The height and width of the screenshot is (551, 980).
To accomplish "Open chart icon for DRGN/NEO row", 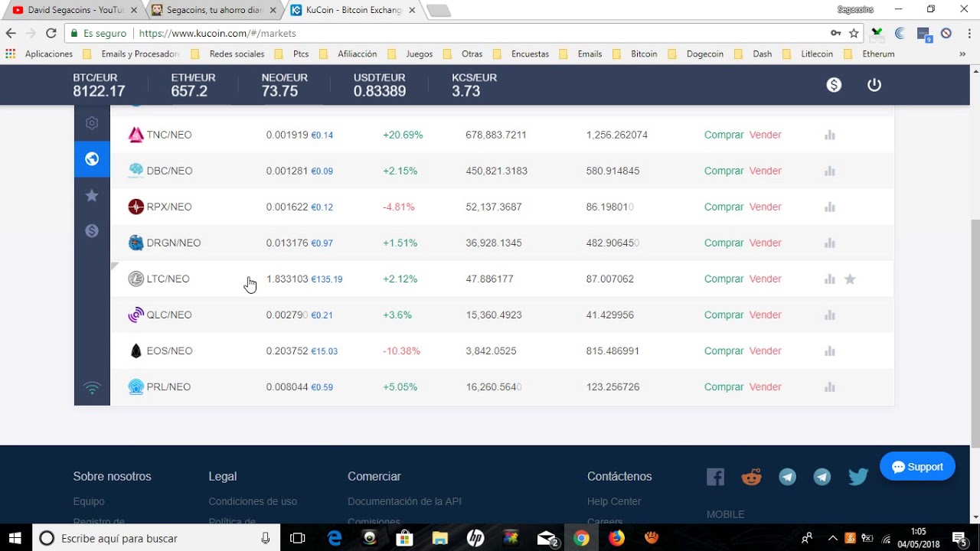I will 829,243.
